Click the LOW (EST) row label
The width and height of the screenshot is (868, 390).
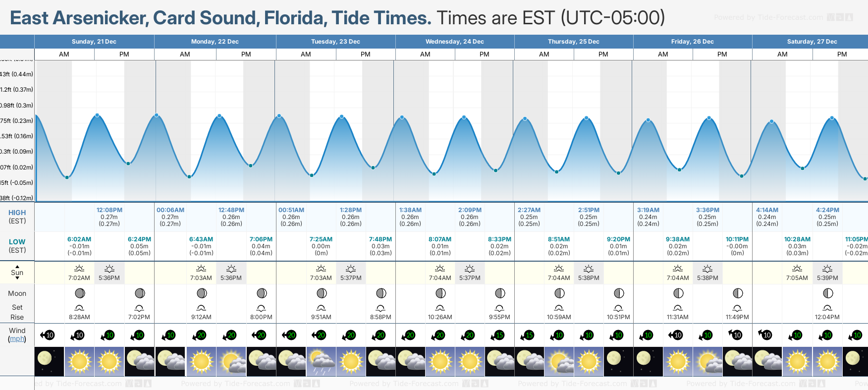click(x=17, y=246)
